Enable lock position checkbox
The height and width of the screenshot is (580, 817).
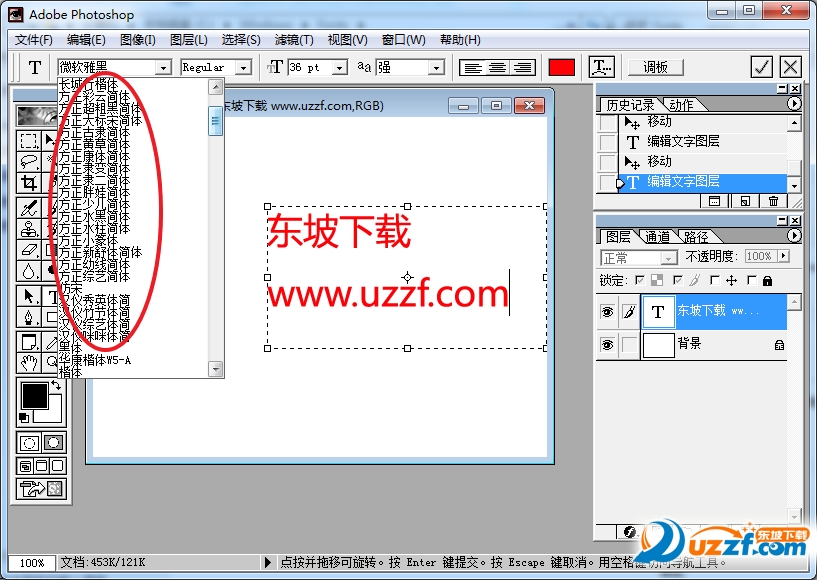click(715, 281)
